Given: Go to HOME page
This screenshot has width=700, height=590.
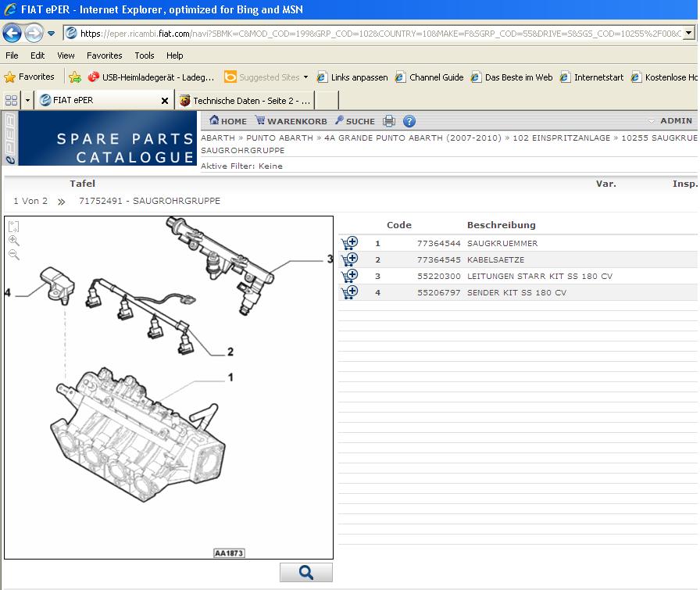Looking at the screenshot, I should click(227, 121).
